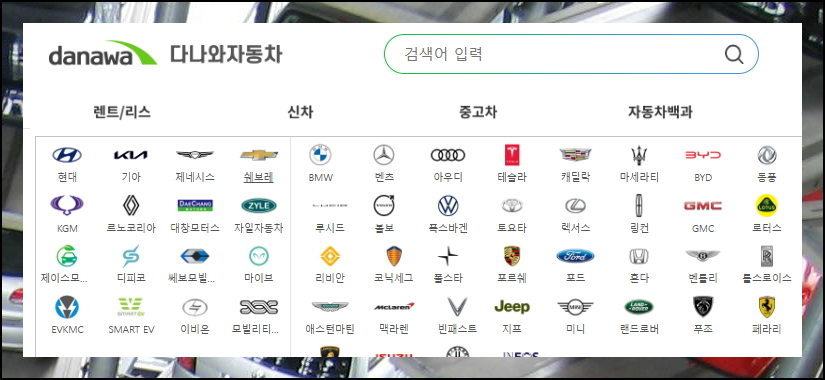The width and height of the screenshot is (825, 380).
Task: Choose the EVION (이비온) logo
Action: [195, 307]
